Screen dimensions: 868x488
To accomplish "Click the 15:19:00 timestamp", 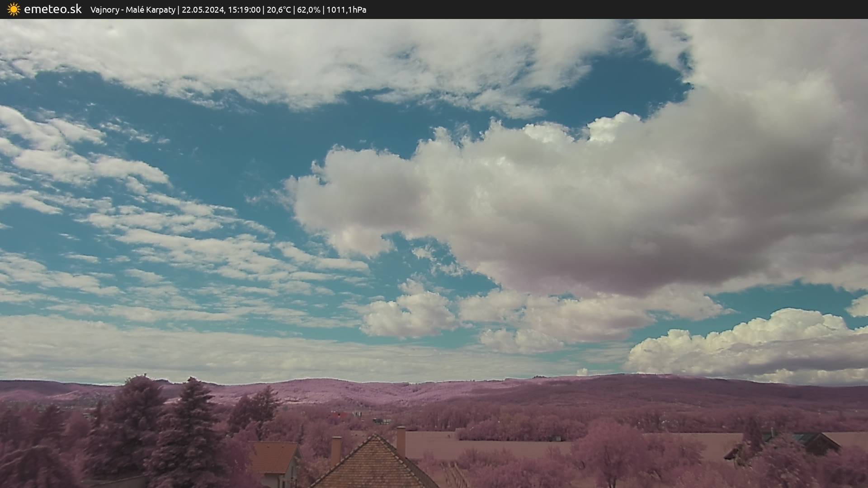I will tap(244, 9).
